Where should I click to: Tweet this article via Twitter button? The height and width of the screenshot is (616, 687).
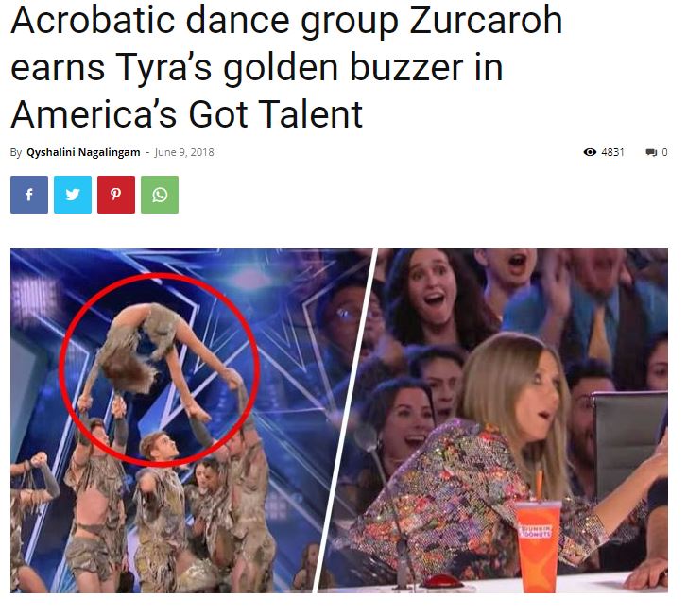[x=73, y=195]
